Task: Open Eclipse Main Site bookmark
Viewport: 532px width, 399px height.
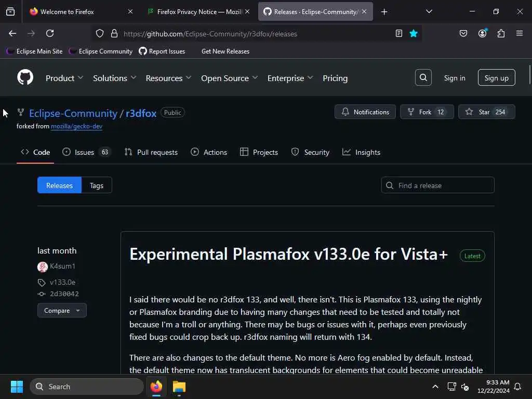Action: pyautogui.click(x=34, y=51)
